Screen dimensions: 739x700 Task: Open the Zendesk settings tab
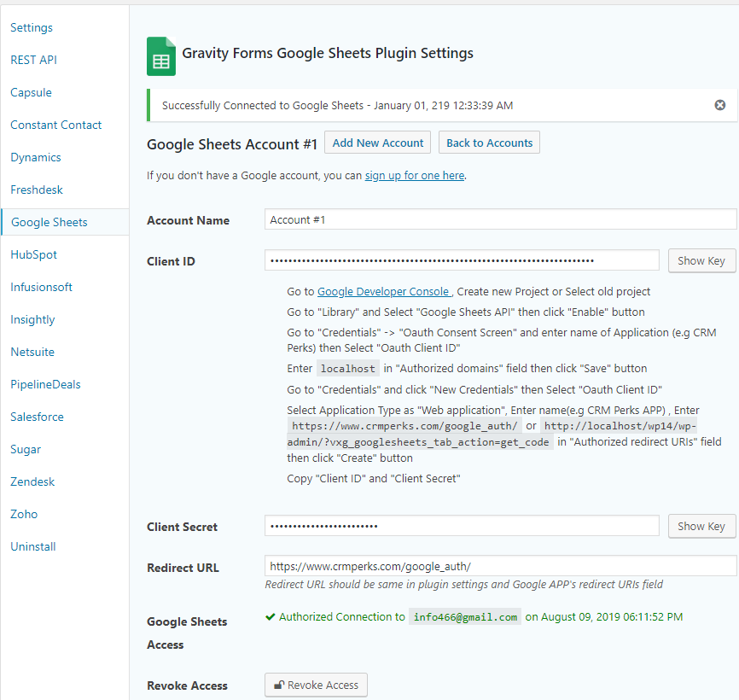click(33, 481)
